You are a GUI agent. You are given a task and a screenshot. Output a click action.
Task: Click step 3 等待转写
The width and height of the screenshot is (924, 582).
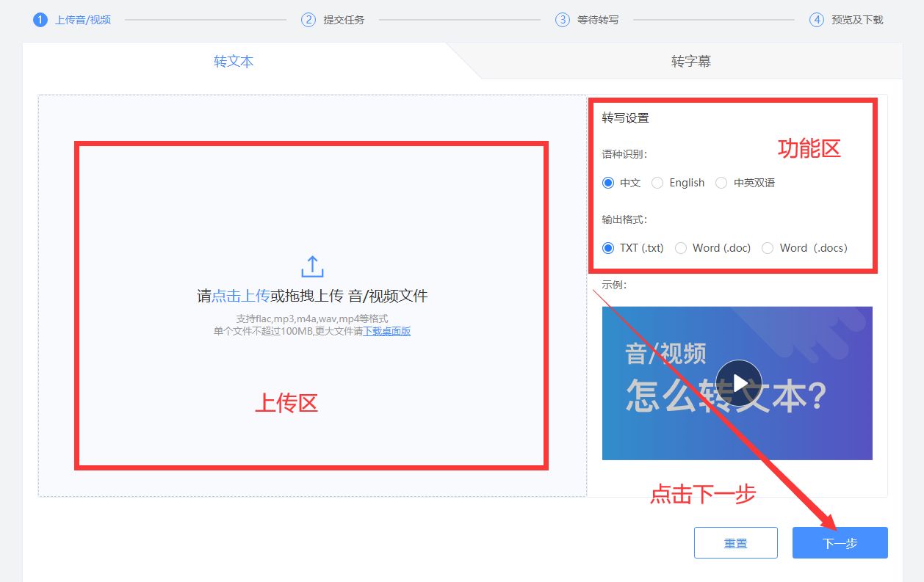point(587,20)
